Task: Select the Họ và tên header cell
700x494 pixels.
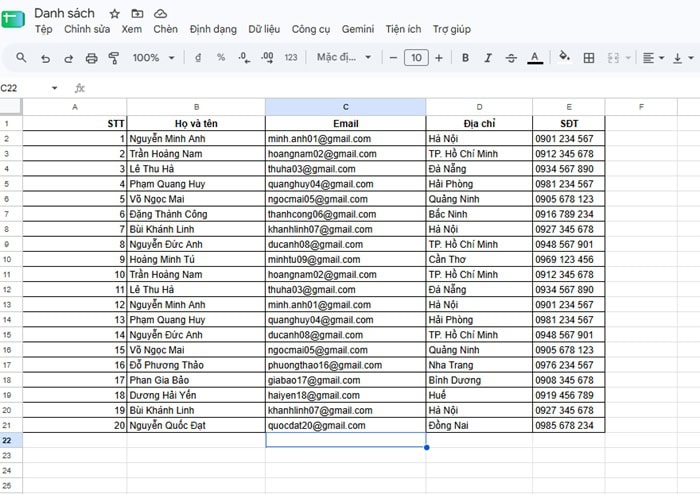Action: pyautogui.click(x=196, y=124)
